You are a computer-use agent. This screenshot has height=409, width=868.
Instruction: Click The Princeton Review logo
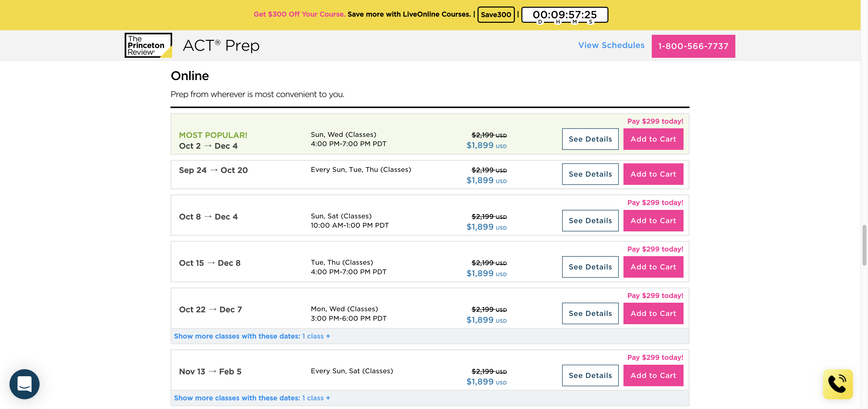(x=148, y=45)
